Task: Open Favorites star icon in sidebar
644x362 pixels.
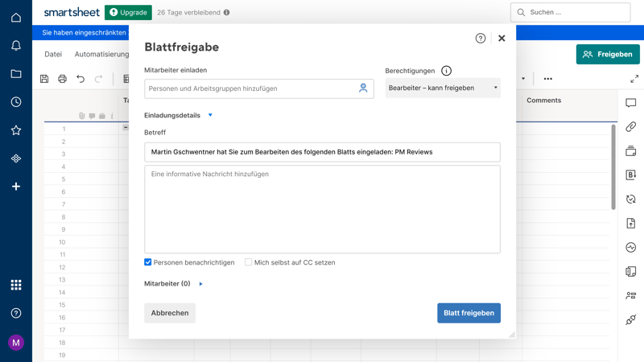Action: (x=15, y=130)
